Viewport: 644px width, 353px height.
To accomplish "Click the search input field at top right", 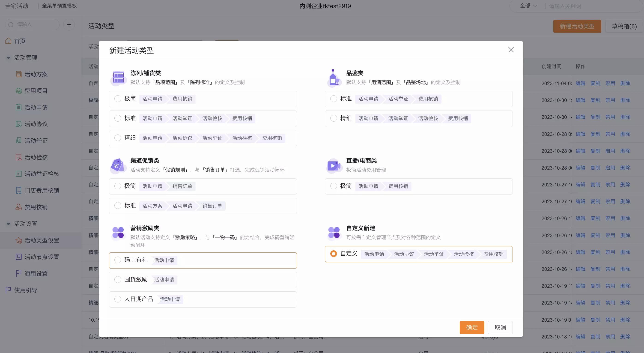I will pyautogui.click(x=587, y=6).
